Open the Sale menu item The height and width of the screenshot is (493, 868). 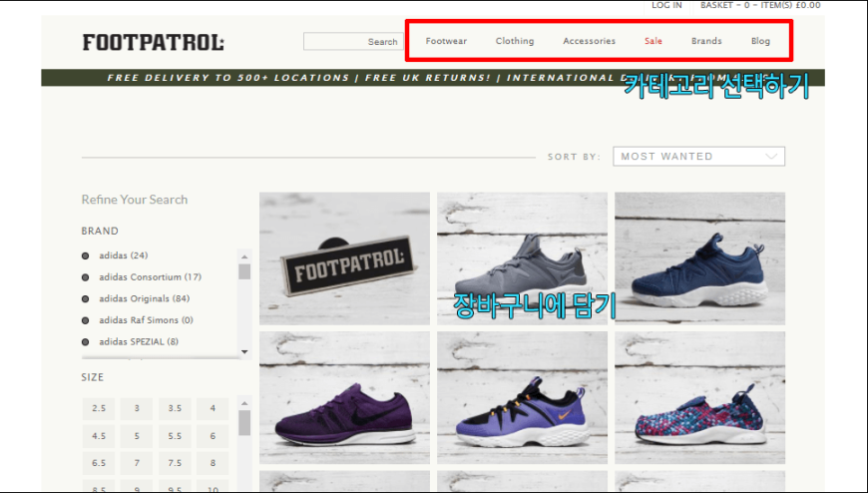pos(653,41)
